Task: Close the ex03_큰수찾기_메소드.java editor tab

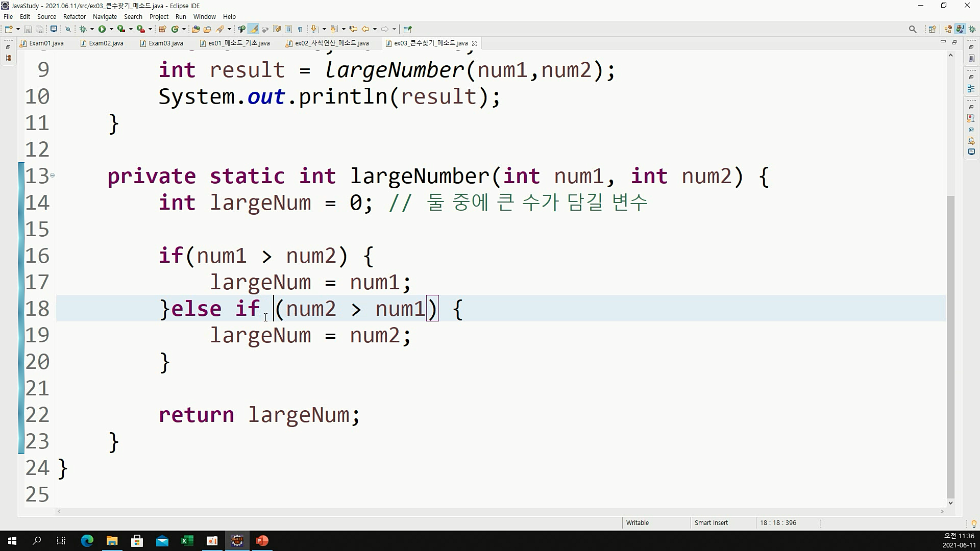Action: click(x=475, y=43)
